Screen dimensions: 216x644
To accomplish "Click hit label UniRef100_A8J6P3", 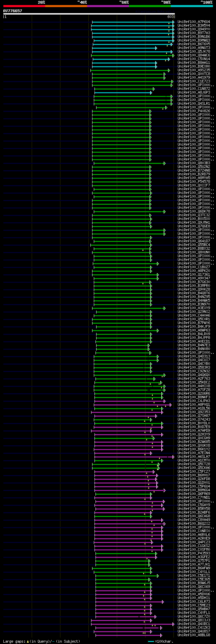I will (194, 92).
